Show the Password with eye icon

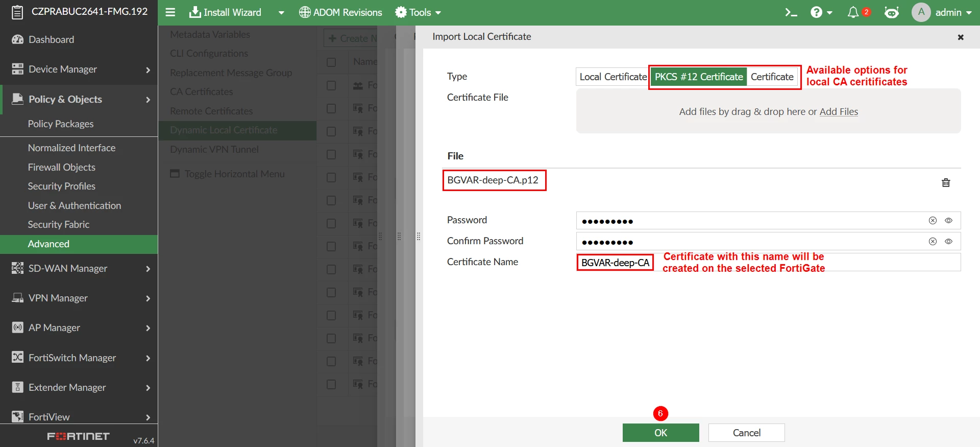click(949, 220)
